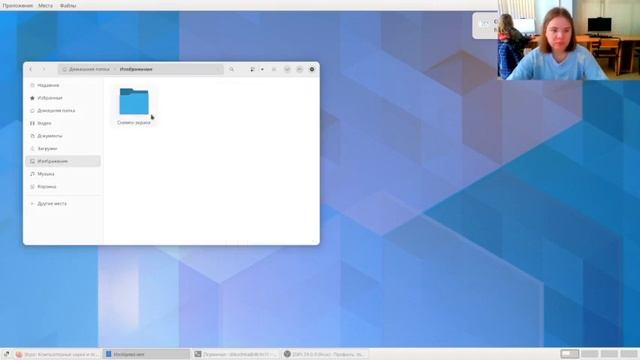Switch to the Firefox window in taskbar
Screen dimensions: 640x360
(x=57, y=354)
